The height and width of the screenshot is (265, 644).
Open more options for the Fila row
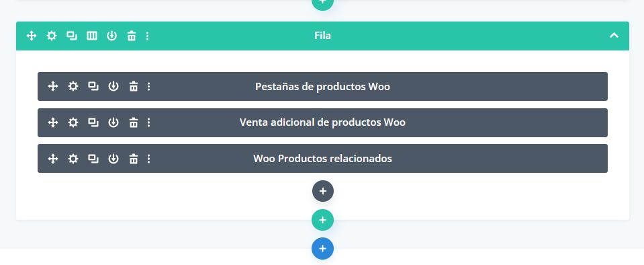(x=148, y=36)
